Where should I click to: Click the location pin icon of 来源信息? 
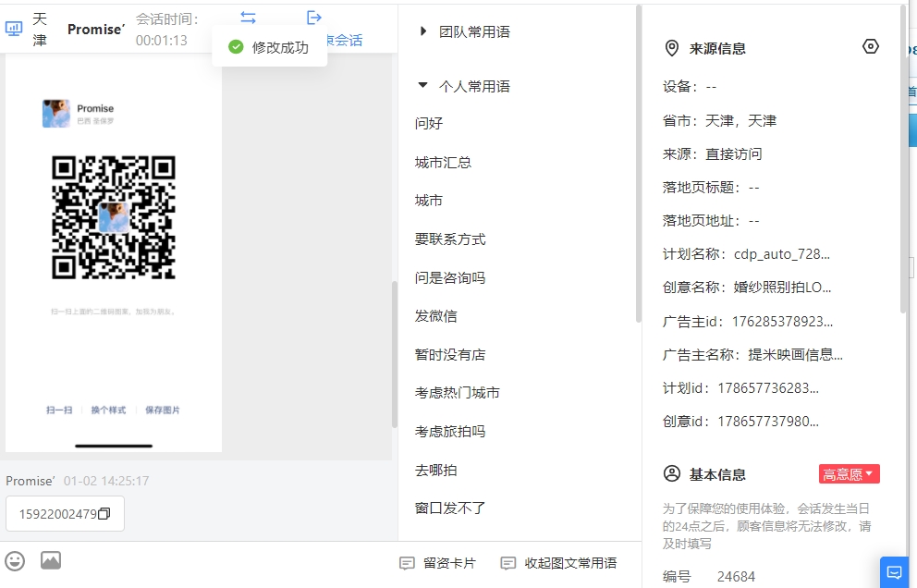[x=672, y=48]
